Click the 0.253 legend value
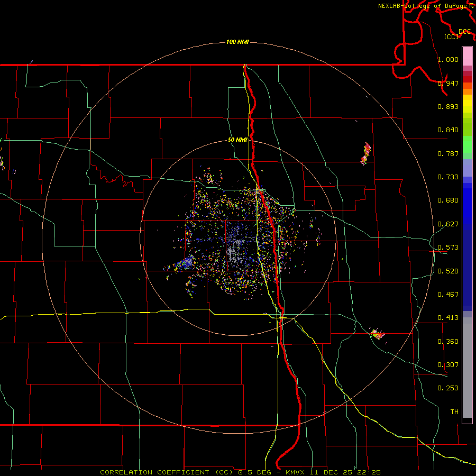The height and width of the screenshot is (476, 476). coord(448,388)
